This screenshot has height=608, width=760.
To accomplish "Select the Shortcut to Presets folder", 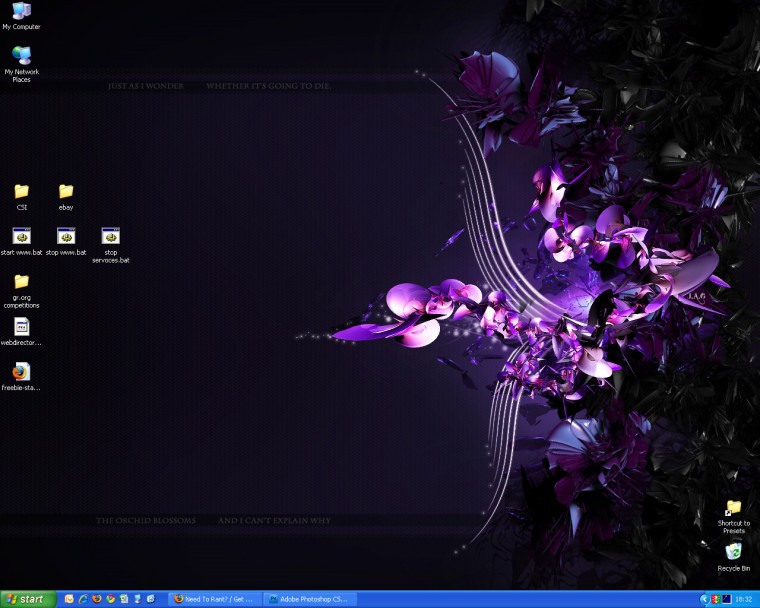I will (x=733, y=516).
